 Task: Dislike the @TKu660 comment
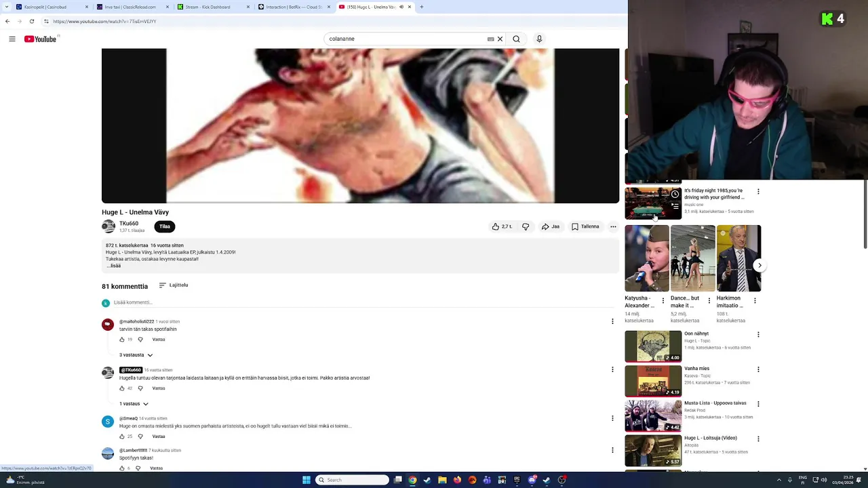click(140, 388)
